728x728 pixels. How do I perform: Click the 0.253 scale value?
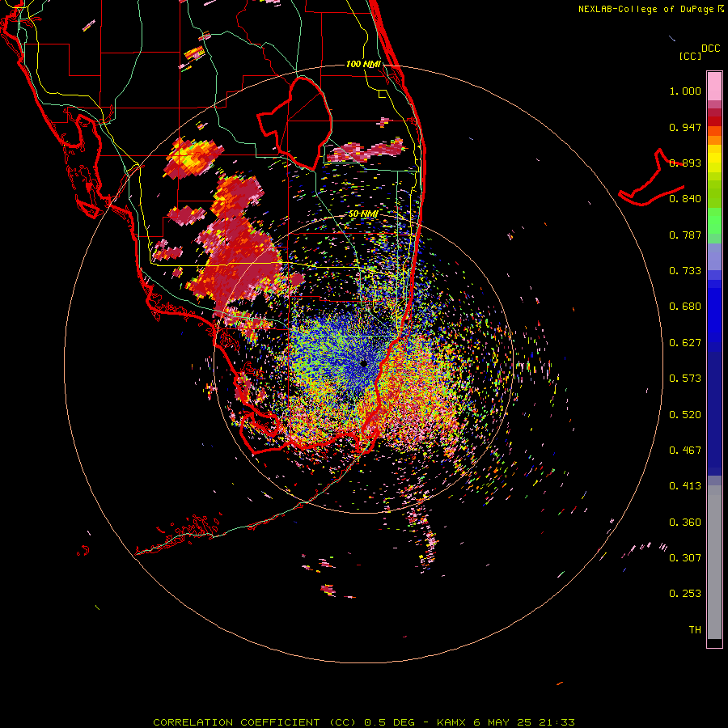685,594
